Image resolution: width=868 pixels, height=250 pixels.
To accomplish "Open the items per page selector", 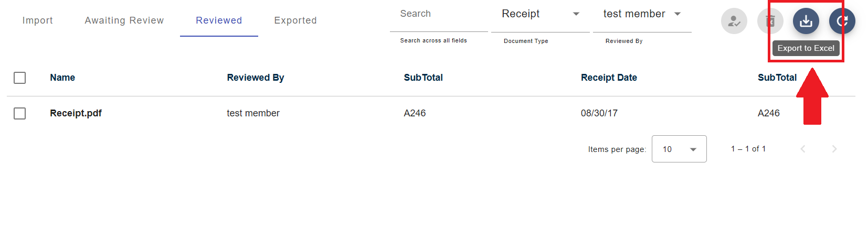I will (679, 149).
